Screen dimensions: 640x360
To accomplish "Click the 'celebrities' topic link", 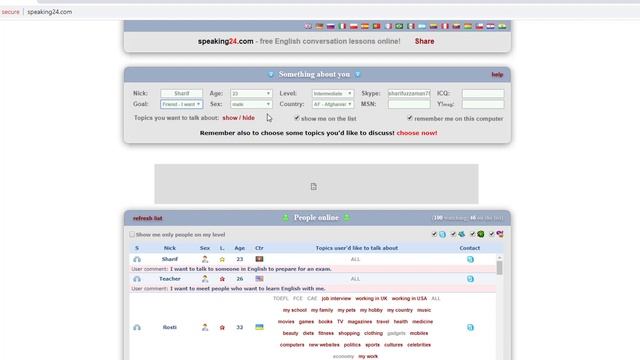I will coord(419,345).
